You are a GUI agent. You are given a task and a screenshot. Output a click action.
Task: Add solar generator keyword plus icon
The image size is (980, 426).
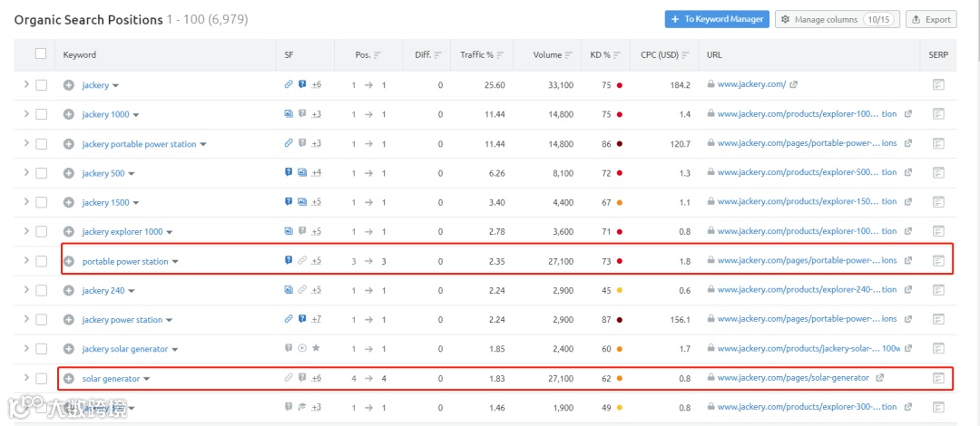pyautogui.click(x=69, y=379)
